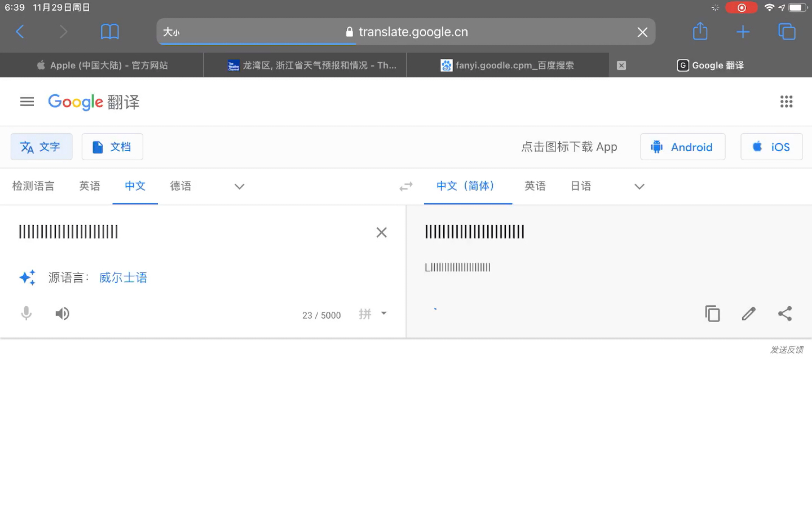Switch to the Apple (中国大陆) tab
Viewport: 812px width, 509px height.
coord(102,65)
